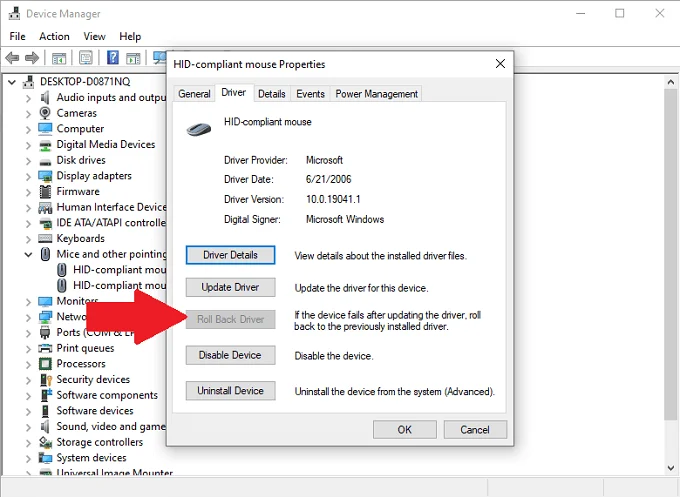
Task: Click the Roll Back Driver button
Action: tap(230, 320)
